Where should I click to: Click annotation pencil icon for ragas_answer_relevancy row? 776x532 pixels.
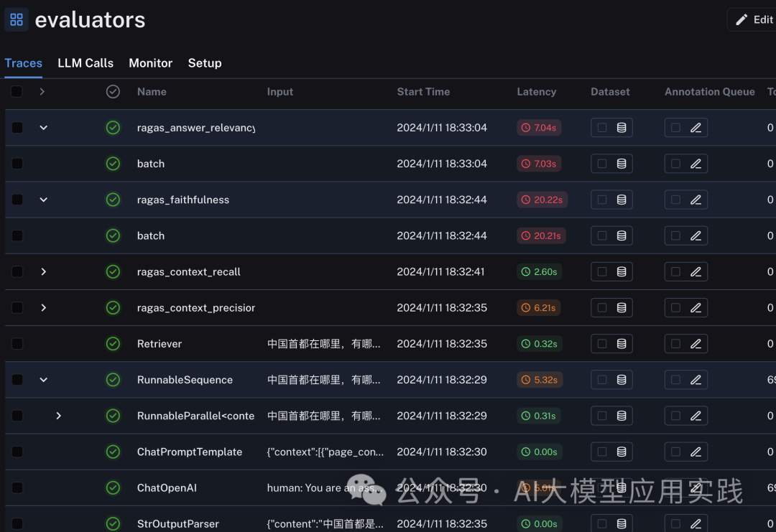click(696, 128)
